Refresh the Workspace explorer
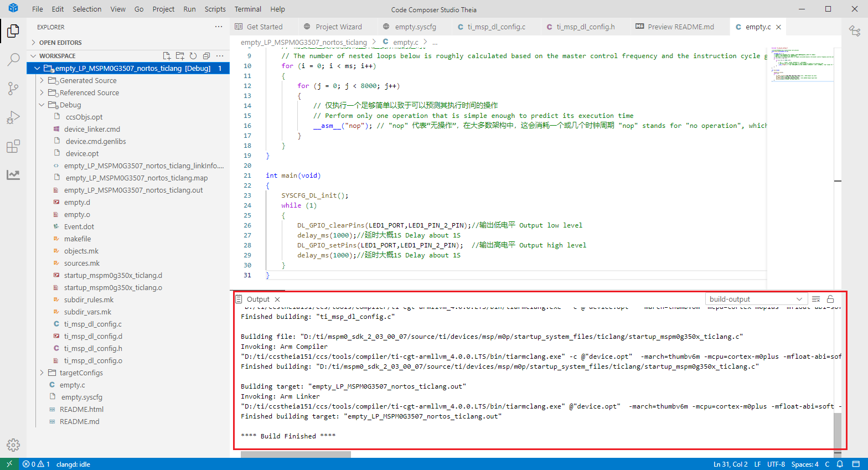This screenshot has width=868, height=470. coord(193,56)
